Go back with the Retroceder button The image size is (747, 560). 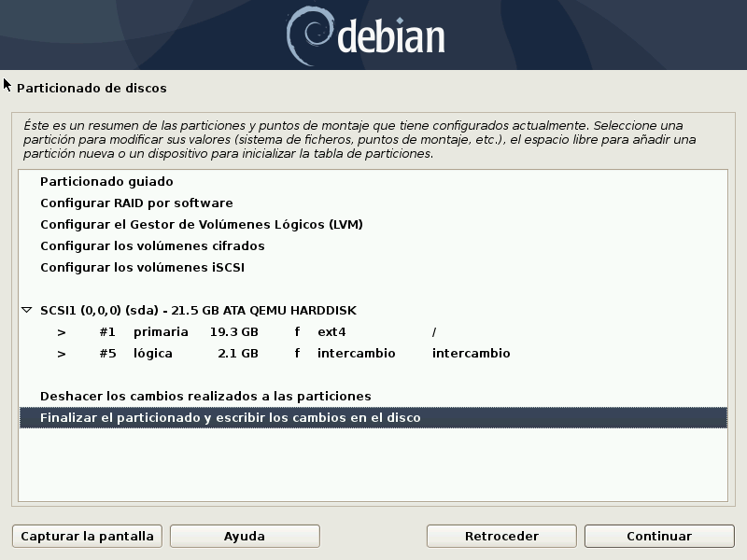click(x=501, y=537)
